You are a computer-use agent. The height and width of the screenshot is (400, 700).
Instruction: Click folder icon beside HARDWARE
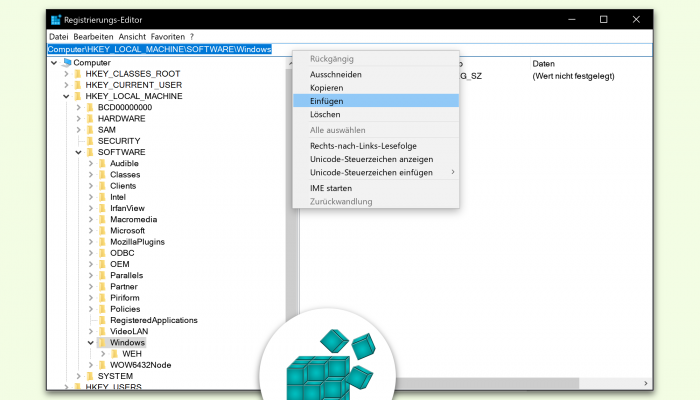click(x=91, y=118)
